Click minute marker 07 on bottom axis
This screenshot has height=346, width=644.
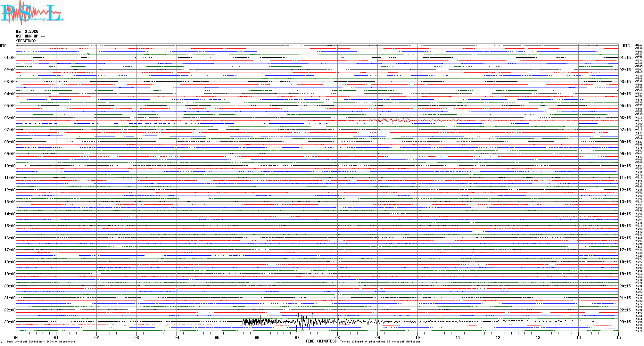[x=297, y=337]
